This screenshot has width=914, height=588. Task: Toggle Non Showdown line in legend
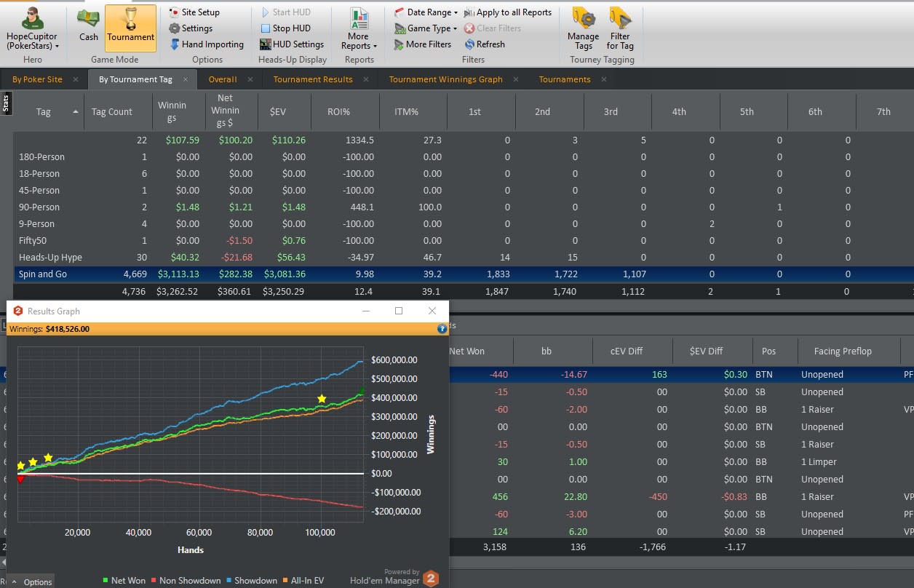pyautogui.click(x=186, y=581)
